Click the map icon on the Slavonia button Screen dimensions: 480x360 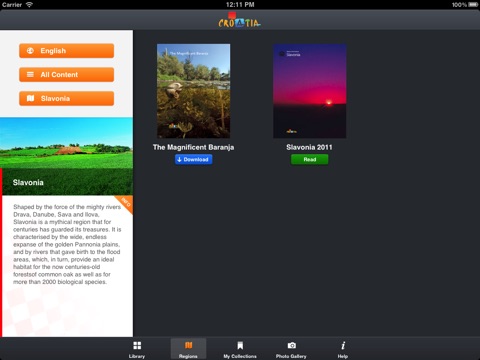[x=30, y=98]
